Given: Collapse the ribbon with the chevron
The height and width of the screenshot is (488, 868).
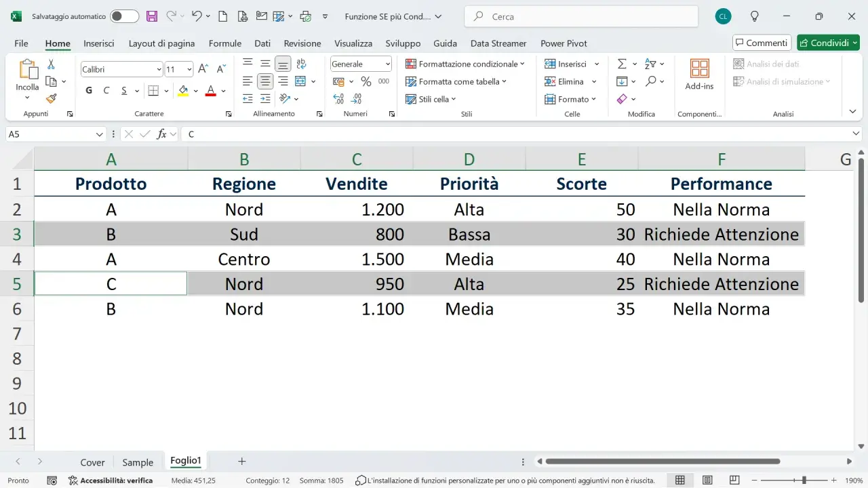Looking at the screenshot, I should coord(852,111).
